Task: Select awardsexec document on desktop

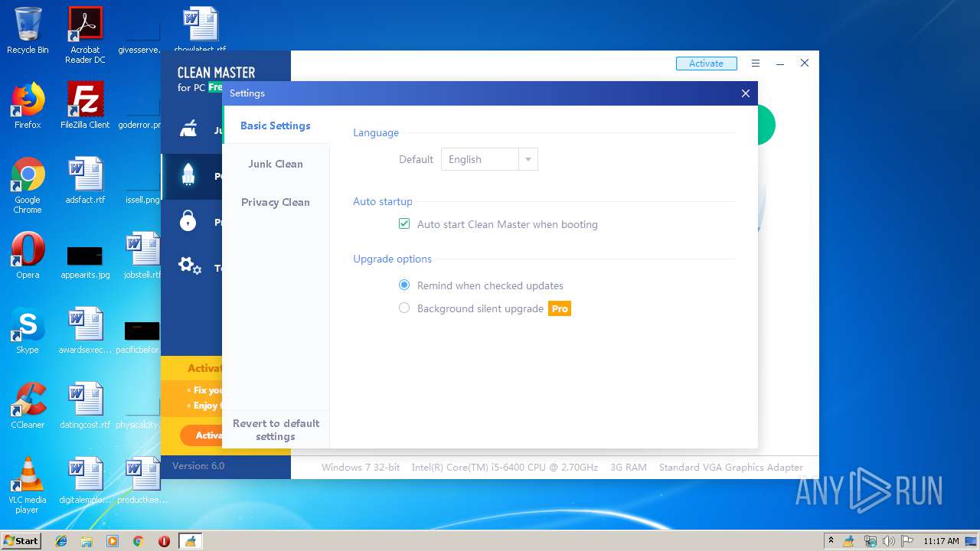Action: coord(85,331)
